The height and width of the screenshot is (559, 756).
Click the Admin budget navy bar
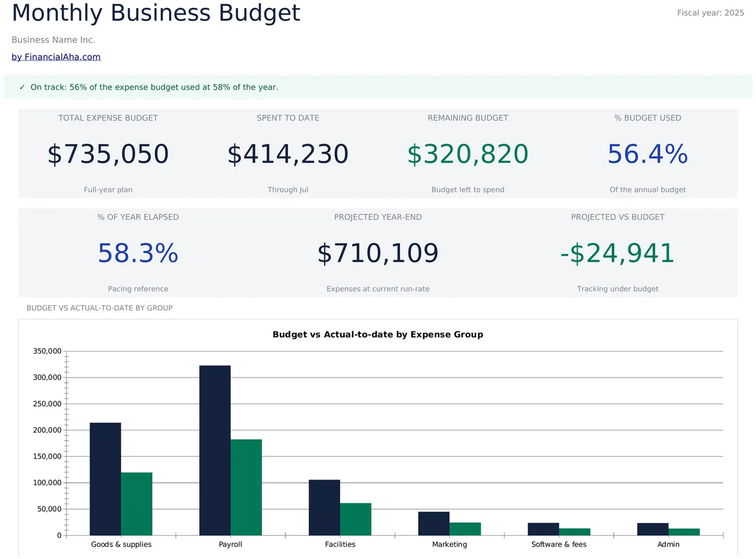pyautogui.click(x=653, y=529)
